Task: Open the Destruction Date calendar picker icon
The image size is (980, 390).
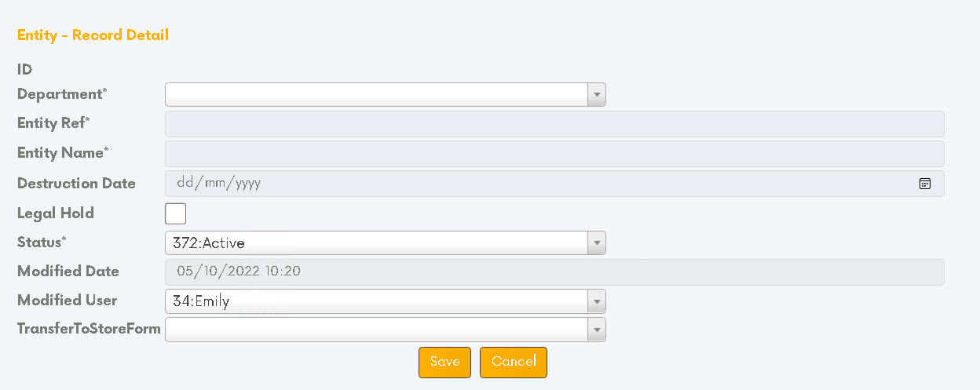Action: pos(925,184)
